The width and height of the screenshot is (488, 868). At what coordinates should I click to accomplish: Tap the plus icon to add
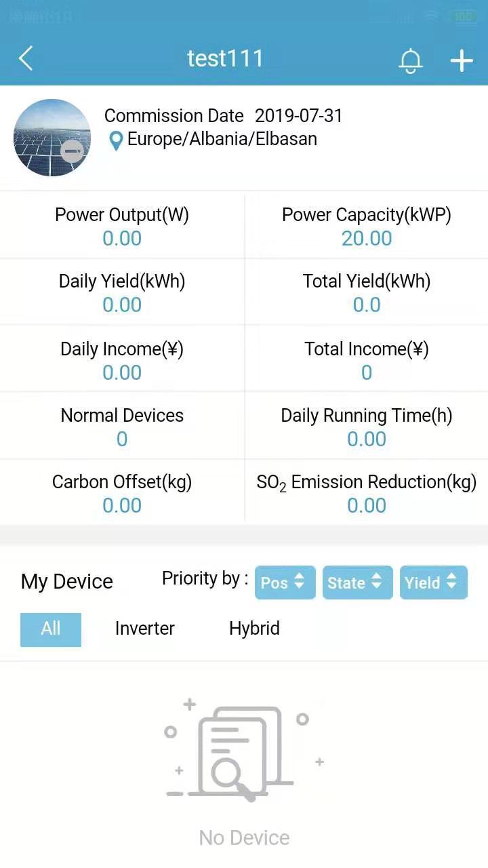(462, 60)
